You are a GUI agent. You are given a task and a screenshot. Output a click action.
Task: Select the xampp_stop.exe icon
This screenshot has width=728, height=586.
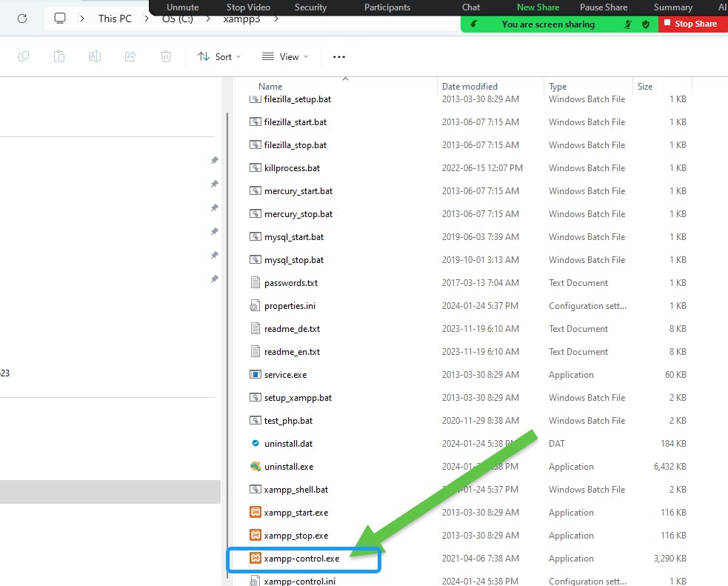256,535
